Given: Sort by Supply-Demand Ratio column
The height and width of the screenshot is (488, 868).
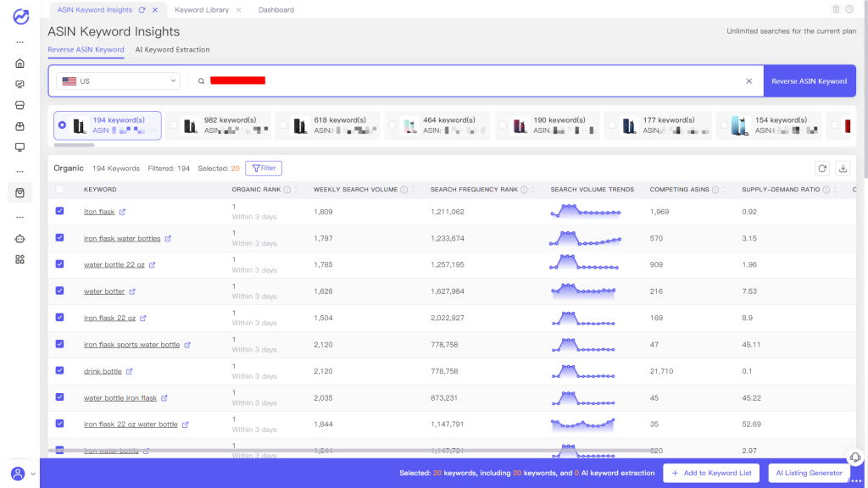Looking at the screenshot, I should click(x=836, y=190).
